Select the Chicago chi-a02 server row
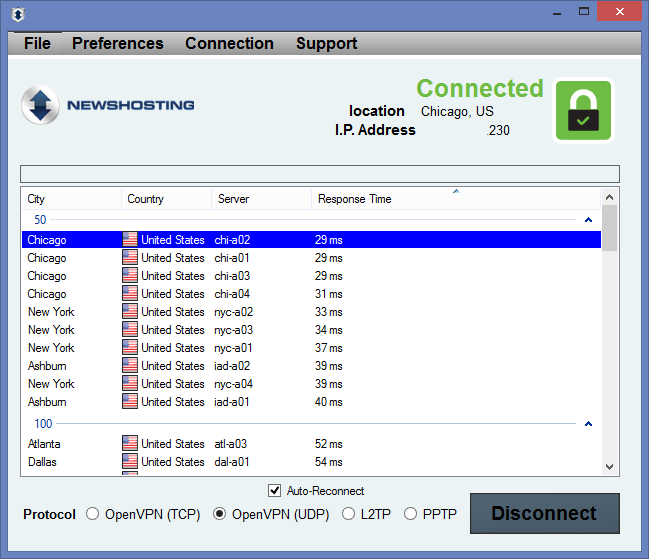Screen dimensions: 649x559 [311, 240]
